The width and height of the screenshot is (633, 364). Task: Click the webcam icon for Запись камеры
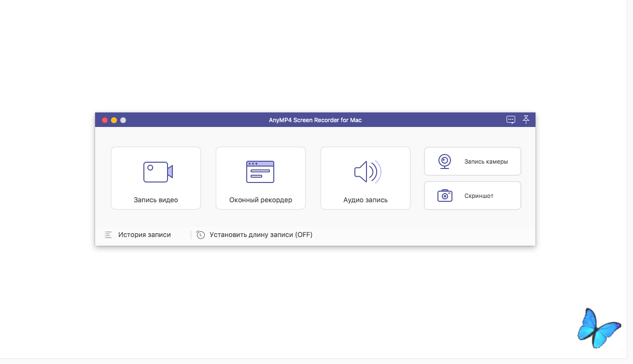(x=445, y=162)
